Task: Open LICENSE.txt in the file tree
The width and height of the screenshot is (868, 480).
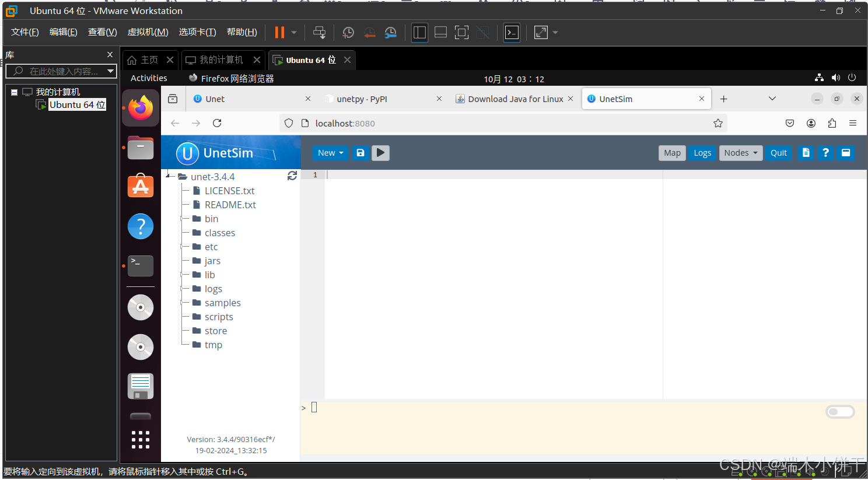Action: 229,191
